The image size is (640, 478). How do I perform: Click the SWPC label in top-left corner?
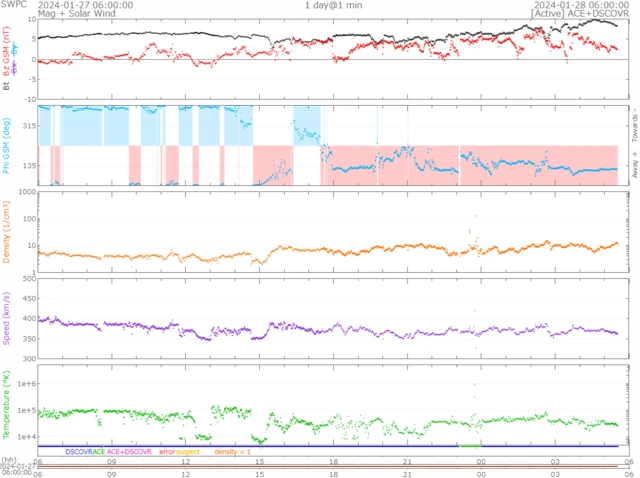click(13, 5)
